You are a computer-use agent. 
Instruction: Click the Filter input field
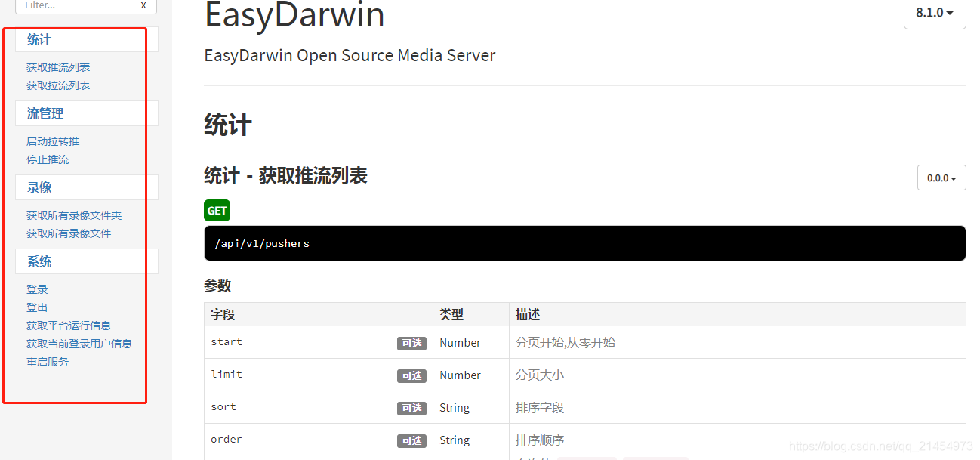(x=86, y=5)
